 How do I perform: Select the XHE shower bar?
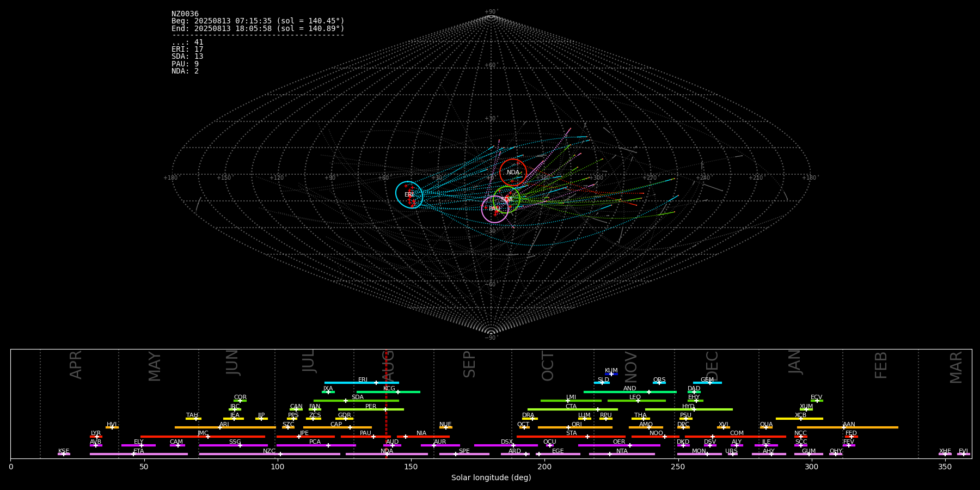[945, 454]
